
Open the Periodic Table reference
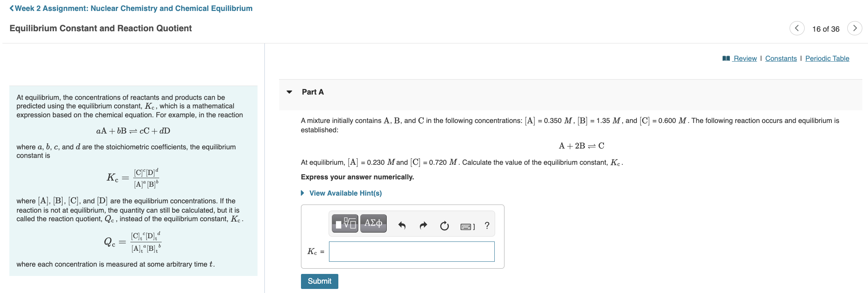827,58
